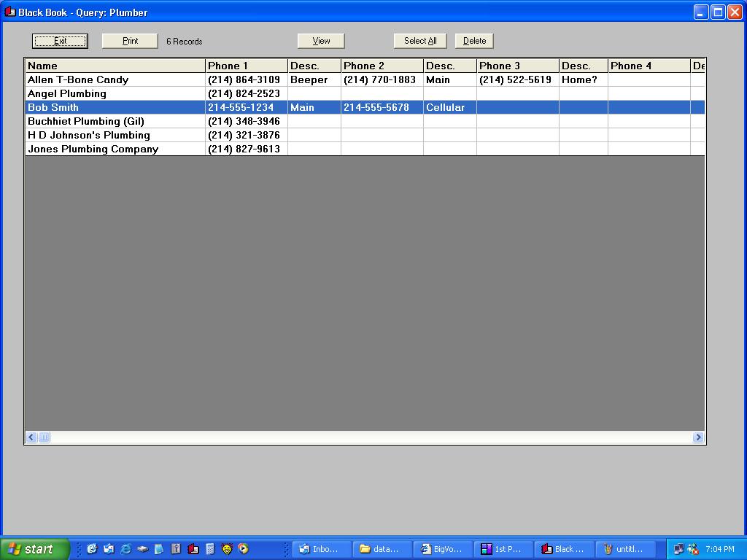The image size is (747, 560).
Task: Click the Name column header
Action: coord(115,66)
